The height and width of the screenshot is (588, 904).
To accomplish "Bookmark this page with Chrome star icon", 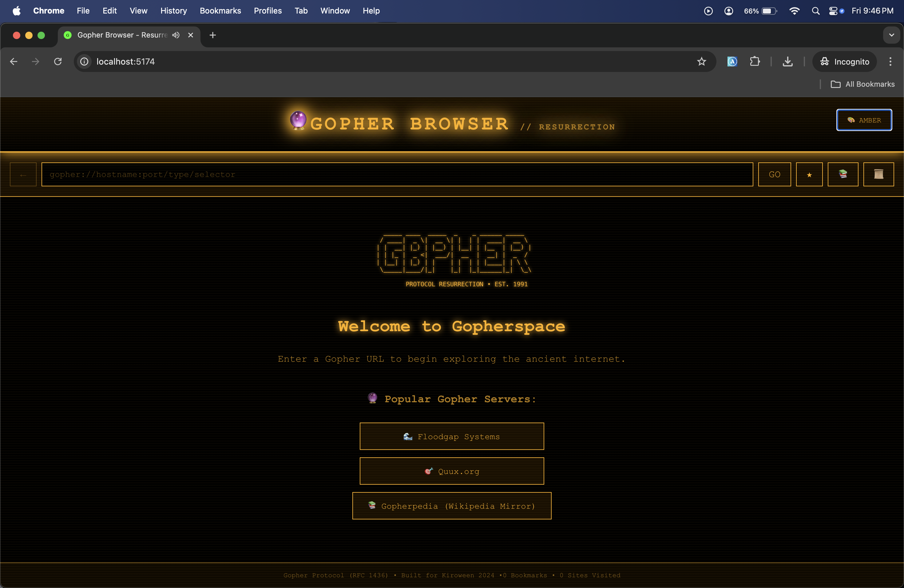I will coord(701,62).
